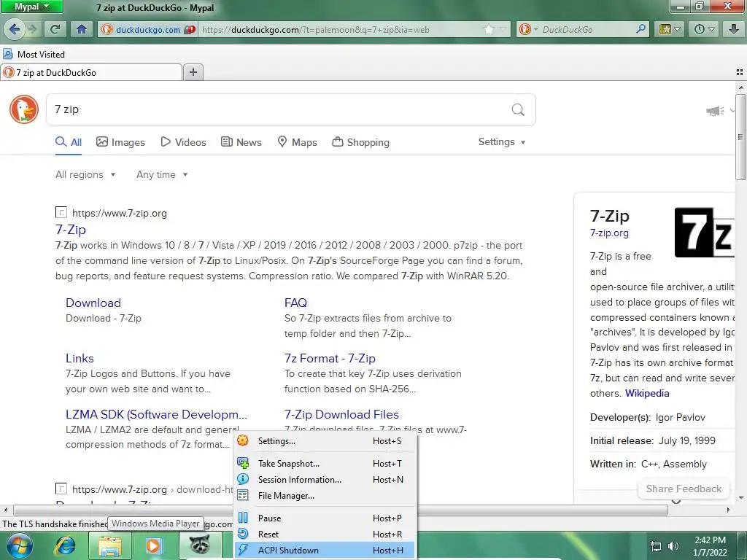
Task: Click the 7z logo image in the sidebar
Action: tap(704, 233)
